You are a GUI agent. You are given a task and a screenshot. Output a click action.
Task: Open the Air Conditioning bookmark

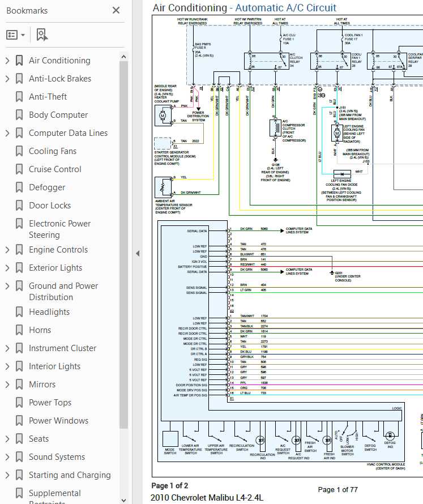point(59,61)
